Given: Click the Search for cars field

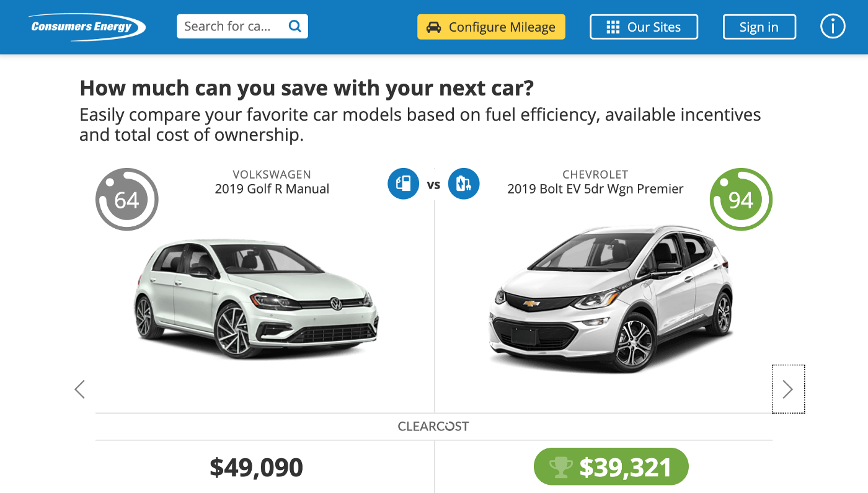Looking at the screenshot, I should pos(229,27).
